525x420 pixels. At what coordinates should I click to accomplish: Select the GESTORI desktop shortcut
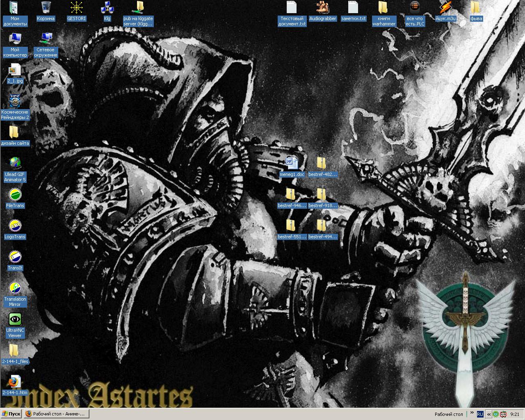click(x=76, y=11)
